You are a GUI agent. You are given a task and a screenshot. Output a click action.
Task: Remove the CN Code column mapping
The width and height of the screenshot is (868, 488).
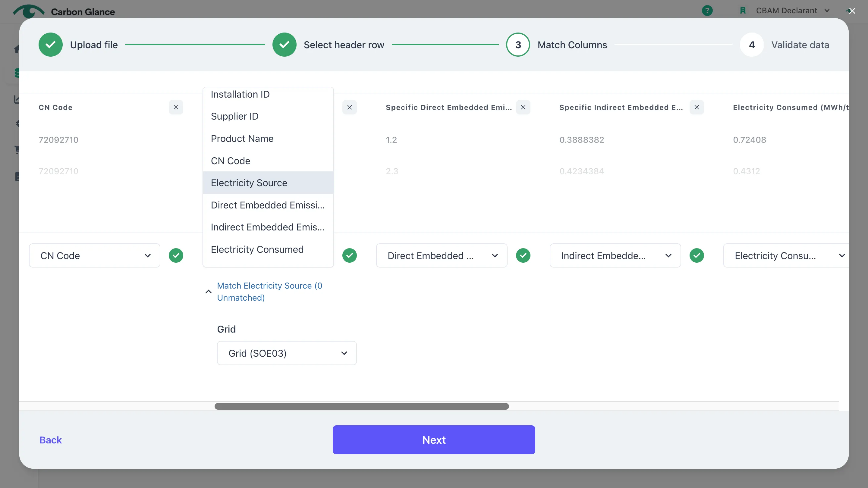click(176, 108)
